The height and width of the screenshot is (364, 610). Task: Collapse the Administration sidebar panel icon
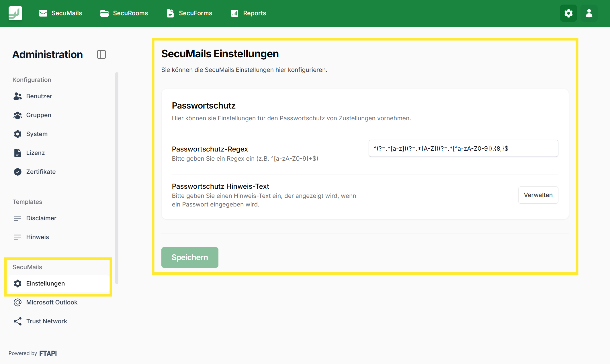[101, 54]
